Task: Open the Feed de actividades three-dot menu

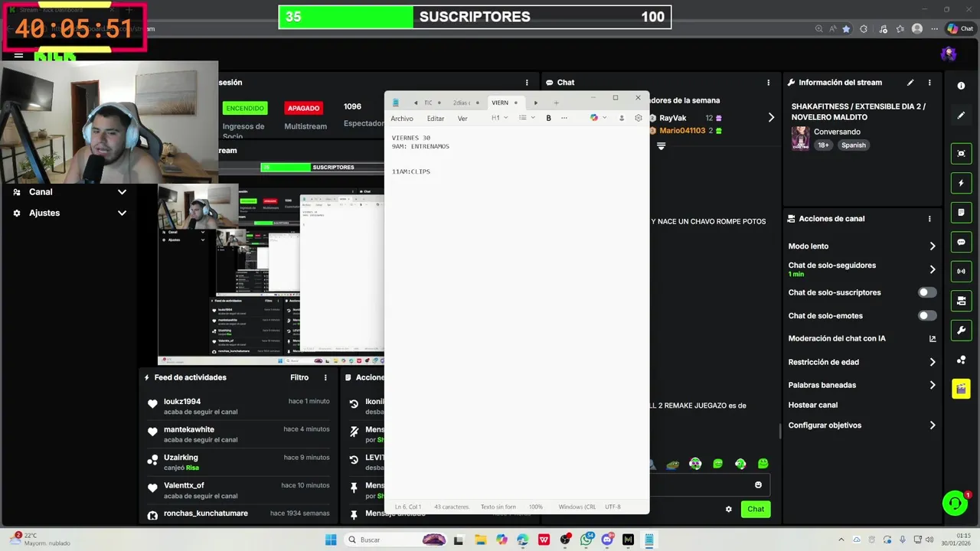Action: pyautogui.click(x=325, y=377)
